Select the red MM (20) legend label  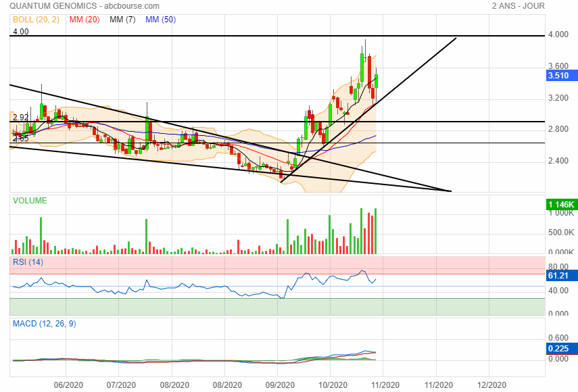click(85, 20)
